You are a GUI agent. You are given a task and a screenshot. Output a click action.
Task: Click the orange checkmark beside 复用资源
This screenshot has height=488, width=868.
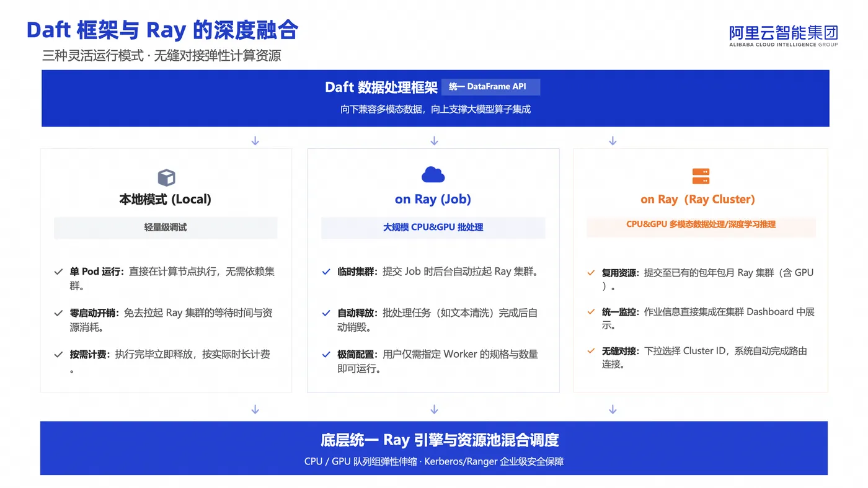tap(591, 273)
